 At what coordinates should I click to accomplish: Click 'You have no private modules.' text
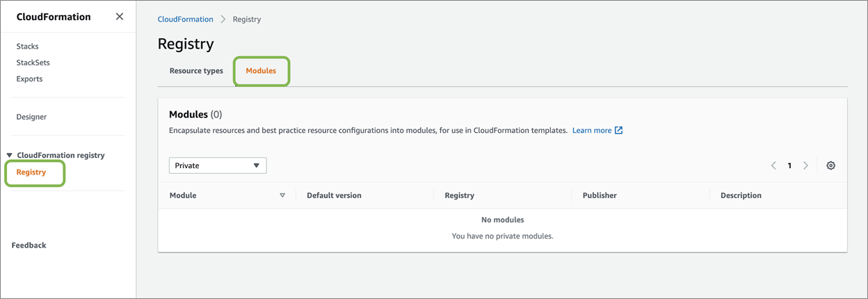(x=502, y=236)
